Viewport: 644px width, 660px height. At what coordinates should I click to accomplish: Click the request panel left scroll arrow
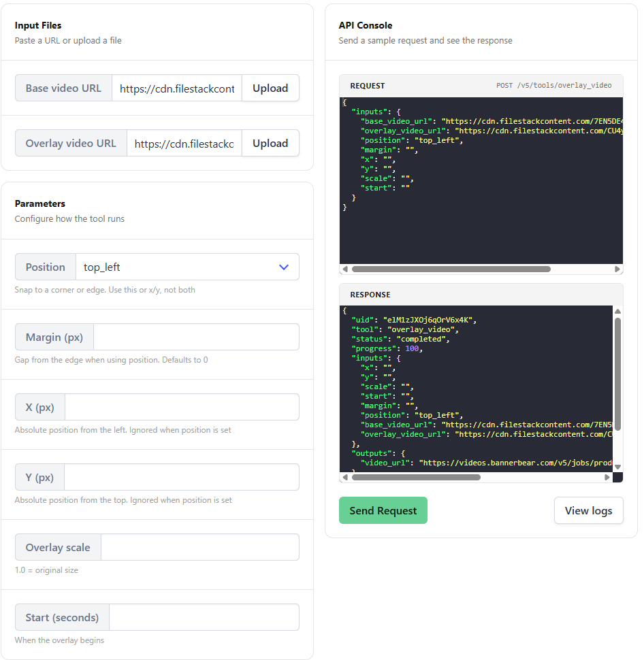(x=345, y=269)
